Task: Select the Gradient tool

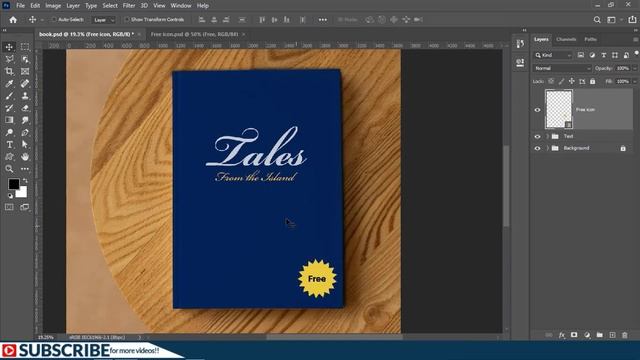Action: tap(9, 120)
